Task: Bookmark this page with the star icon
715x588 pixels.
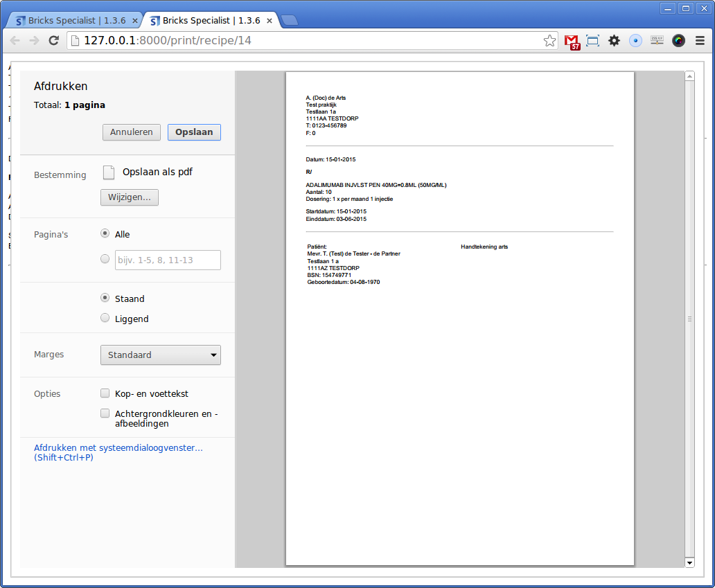Action: [x=550, y=41]
